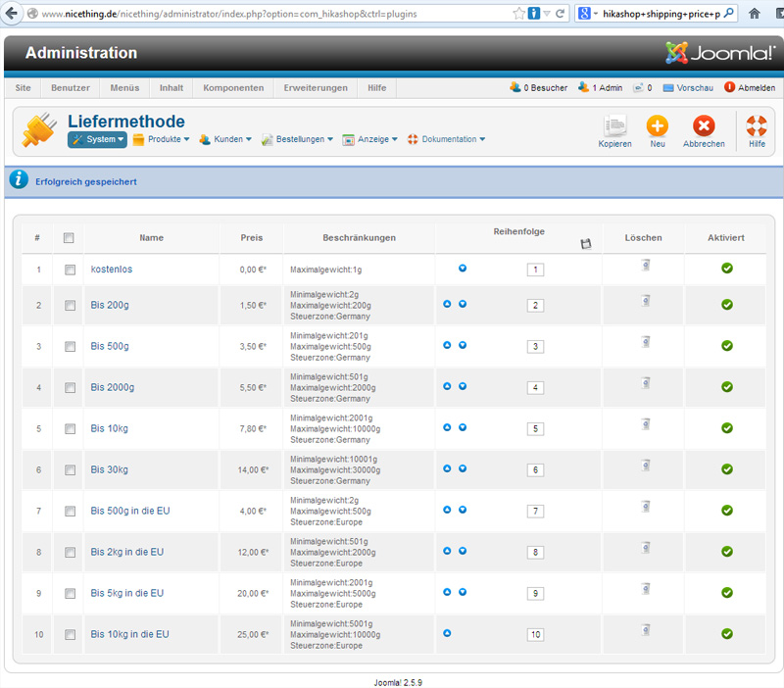Viewport: 784px width, 688px height.
Task: Open the Produkte dropdown
Action: coord(162,139)
